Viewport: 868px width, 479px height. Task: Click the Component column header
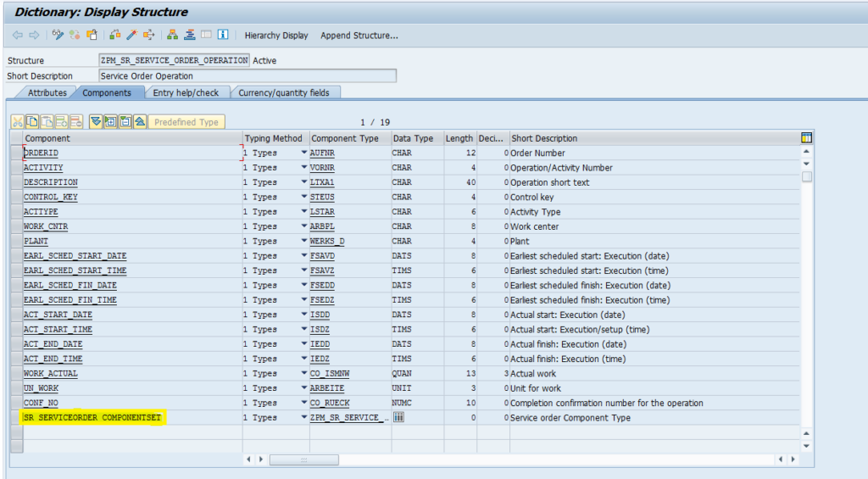pyautogui.click(x=133, y=138)
